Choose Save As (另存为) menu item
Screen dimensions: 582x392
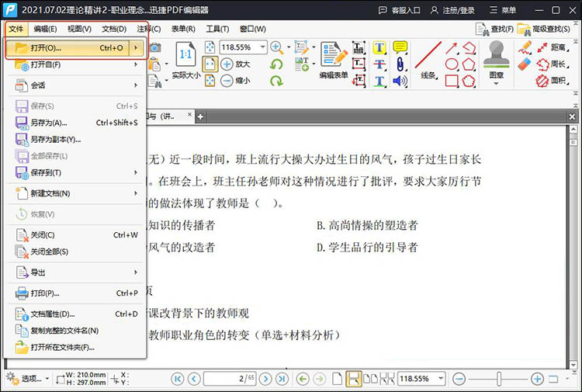click(76, 123)
